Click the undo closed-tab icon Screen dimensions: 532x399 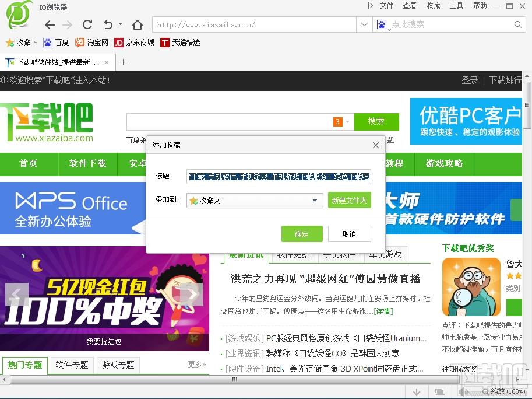(x=108, y=24)
